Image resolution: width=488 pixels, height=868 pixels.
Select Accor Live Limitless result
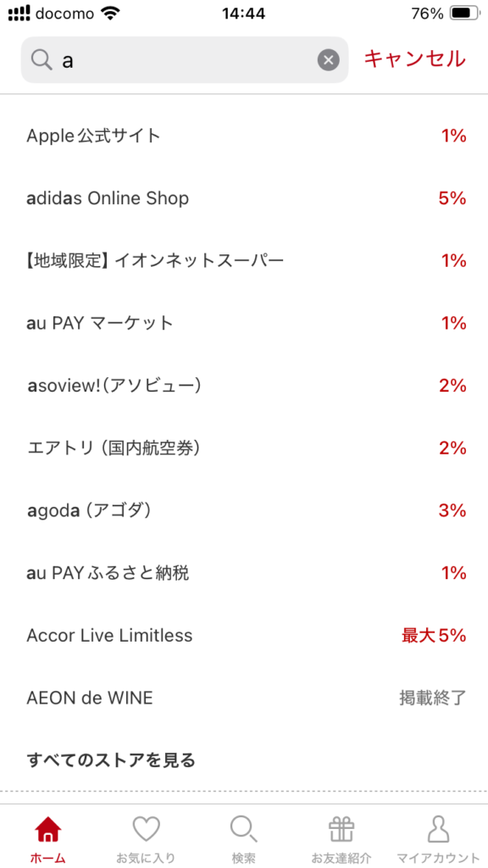[244, 636]
